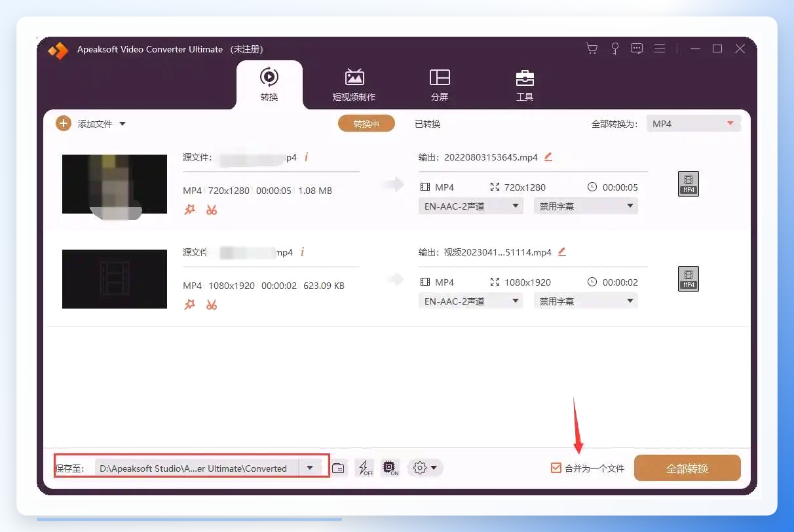This screenshot has width=794, height=532.
Task: Open 全部转换为 MP4 format dropdown
Action: click(x=694, y=123)
